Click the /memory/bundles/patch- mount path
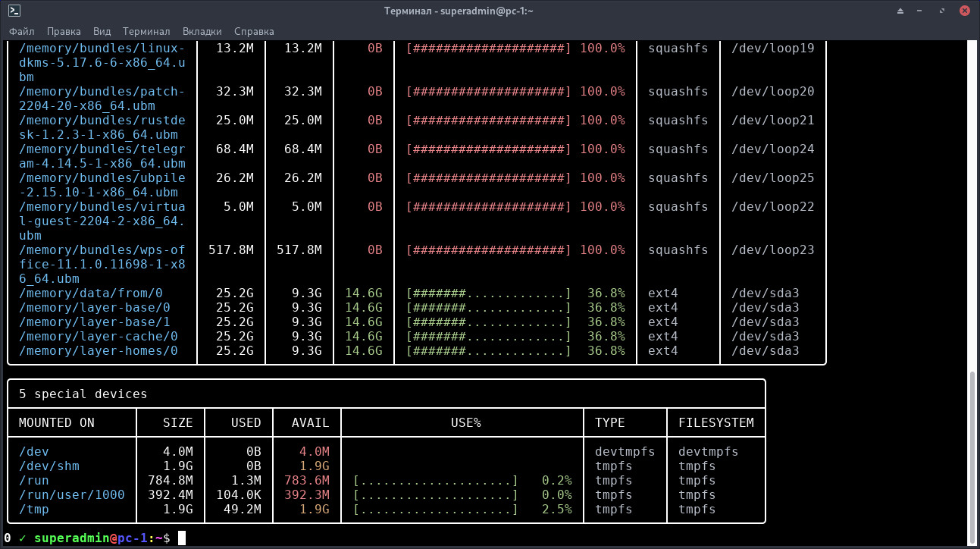This screenshot has height=549, width=980. [x=102, y=91]
